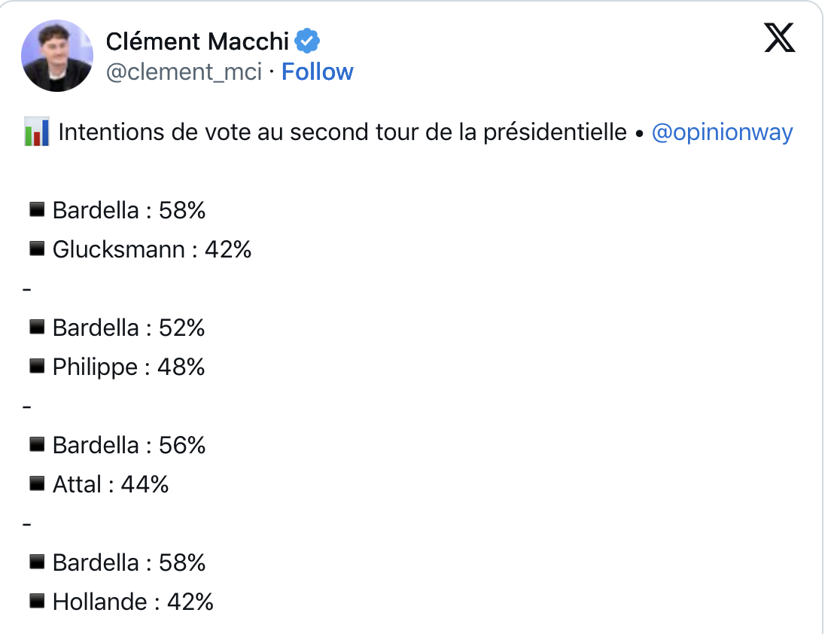The width and height of the screenshot is (840, 634).
Task: Click the @clement_mci handle
Action: pos(184,72)
